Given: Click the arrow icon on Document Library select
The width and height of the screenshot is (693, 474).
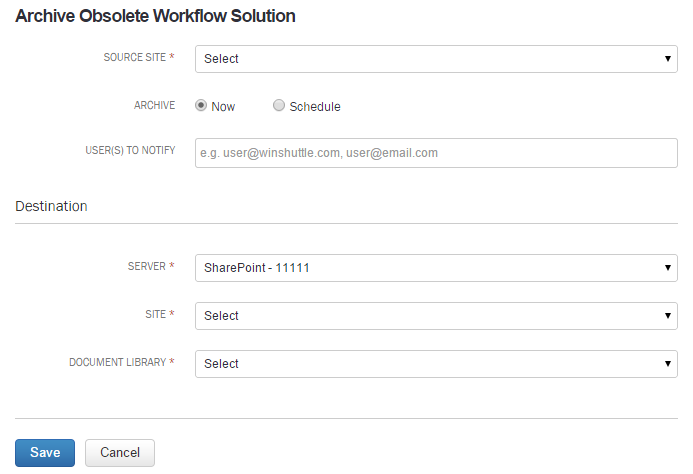Looking at the screenshot, I should [667, 364].
